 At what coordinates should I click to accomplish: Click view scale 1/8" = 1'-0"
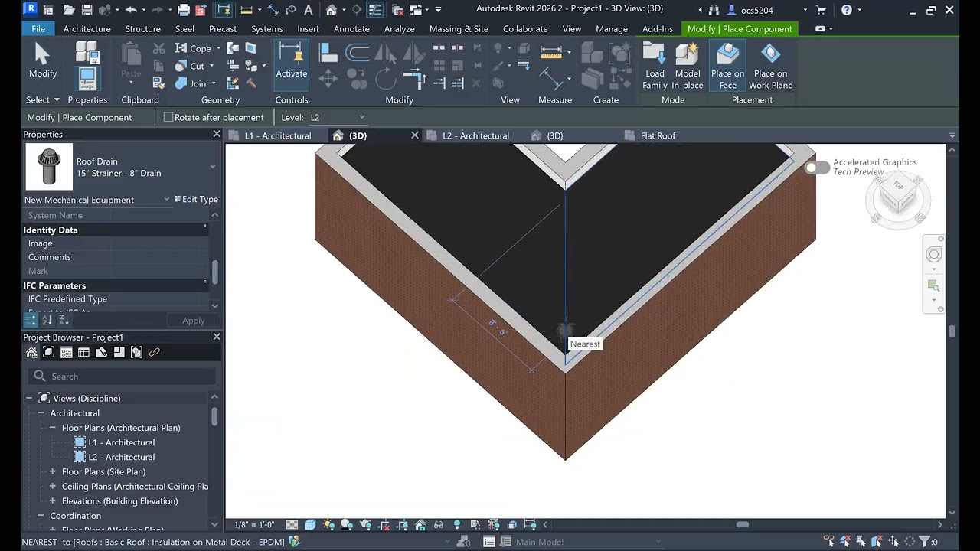click(254, 524)
